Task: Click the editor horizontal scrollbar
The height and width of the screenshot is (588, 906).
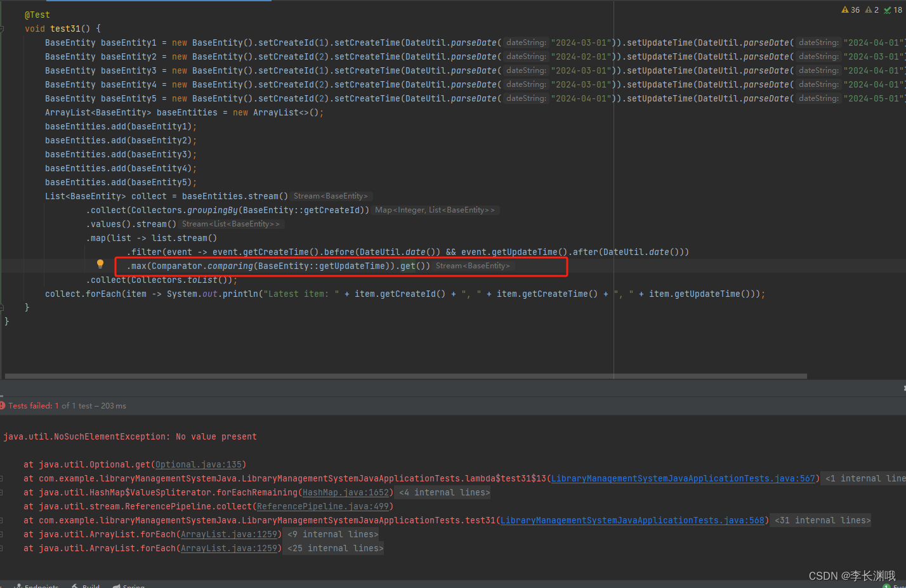Action: (x=406, y=376)
